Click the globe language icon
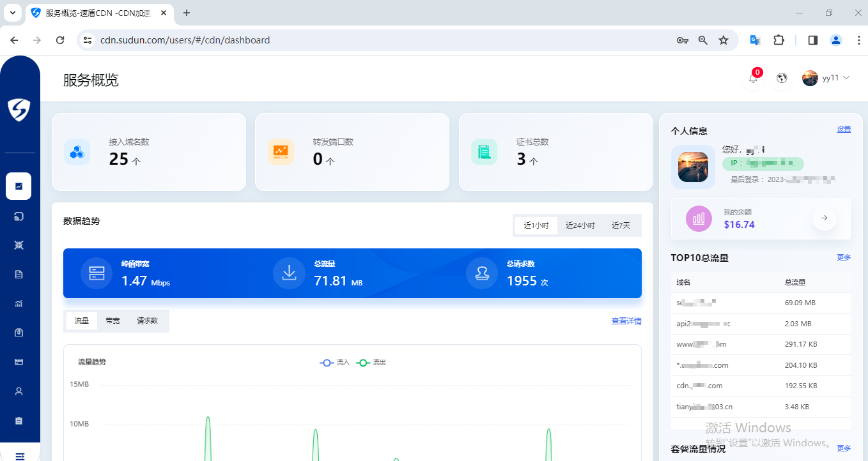 pos(781,78)
